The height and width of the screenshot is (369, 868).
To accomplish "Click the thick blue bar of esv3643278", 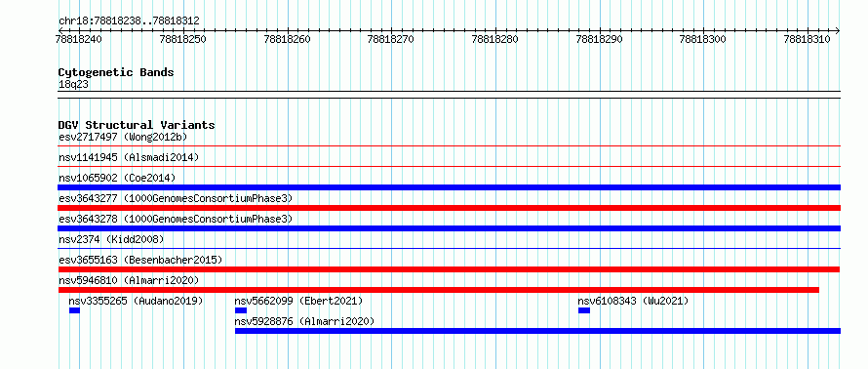I will click(x=450, y=228).
